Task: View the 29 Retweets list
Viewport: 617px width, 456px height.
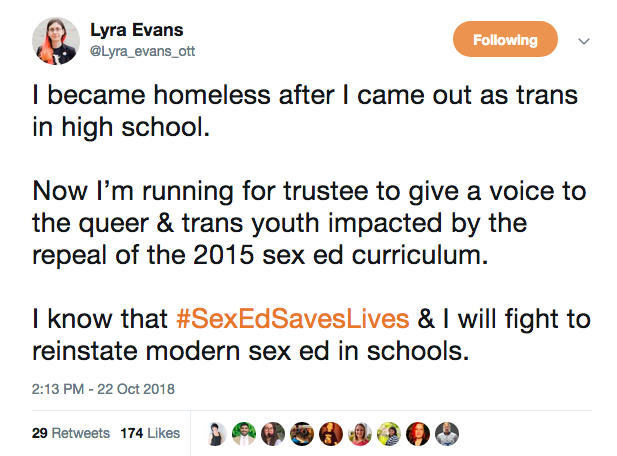Action: pos(71,433)
